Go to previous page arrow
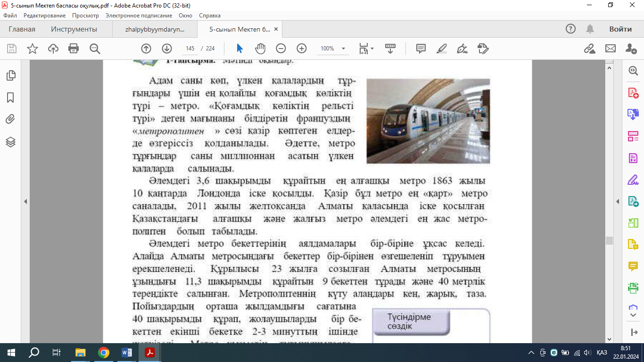644x362 pixels. tap(146, 49)
